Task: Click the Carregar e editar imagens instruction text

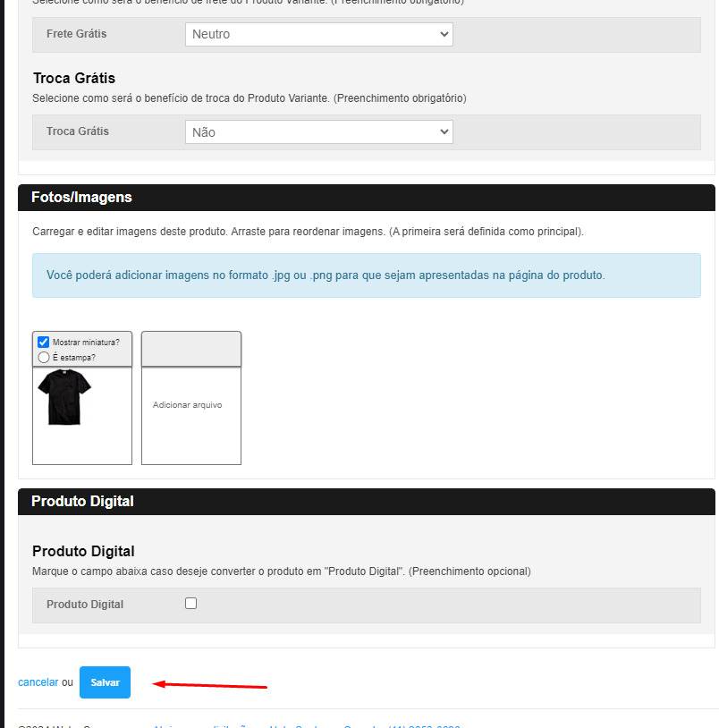Action: pyautogui.click(x=308, y=232)
